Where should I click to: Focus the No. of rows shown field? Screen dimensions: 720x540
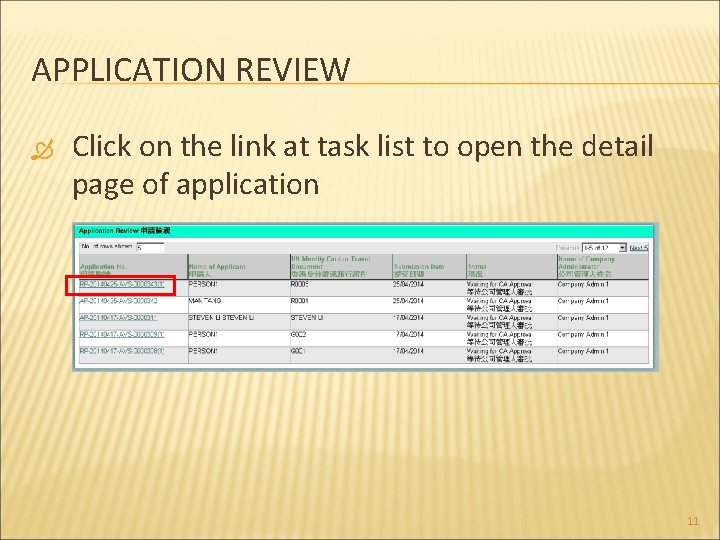[x=150, y=248]
